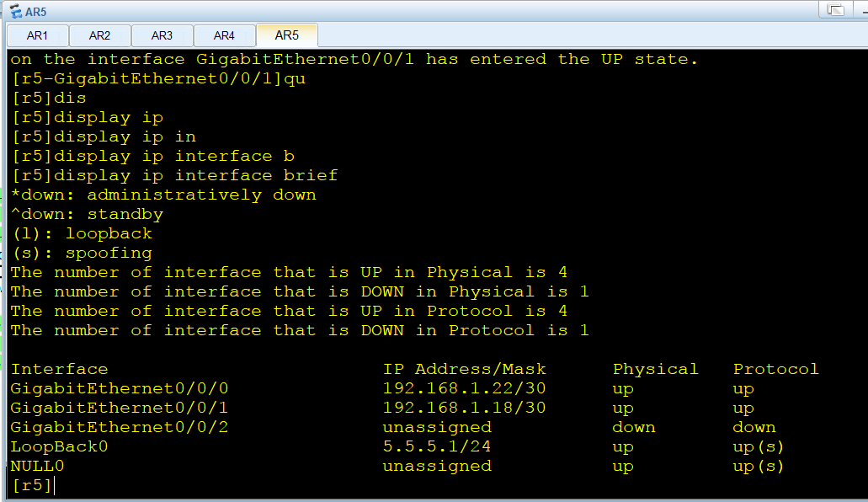868x502 pixels.
Task: Click the LoopBack0 interface entry
Action: (59, 446)
